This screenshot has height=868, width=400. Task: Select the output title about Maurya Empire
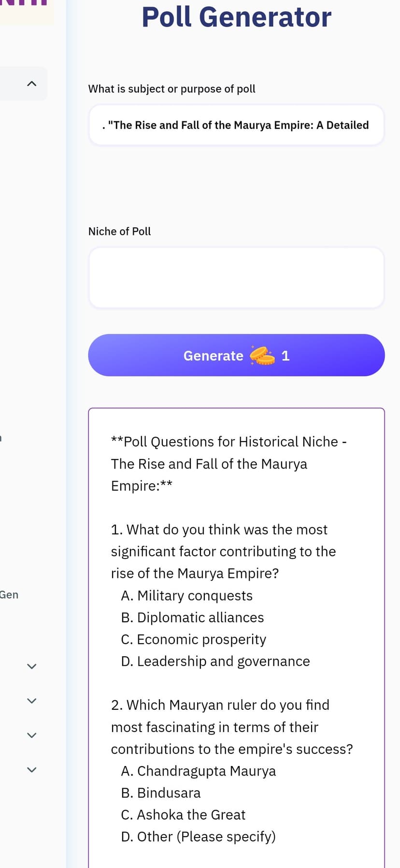pos(229,463)
